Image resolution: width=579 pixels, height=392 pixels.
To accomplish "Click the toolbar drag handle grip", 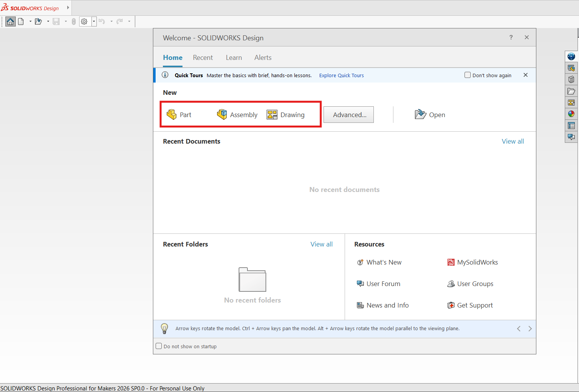I will (x=2, y=22).
